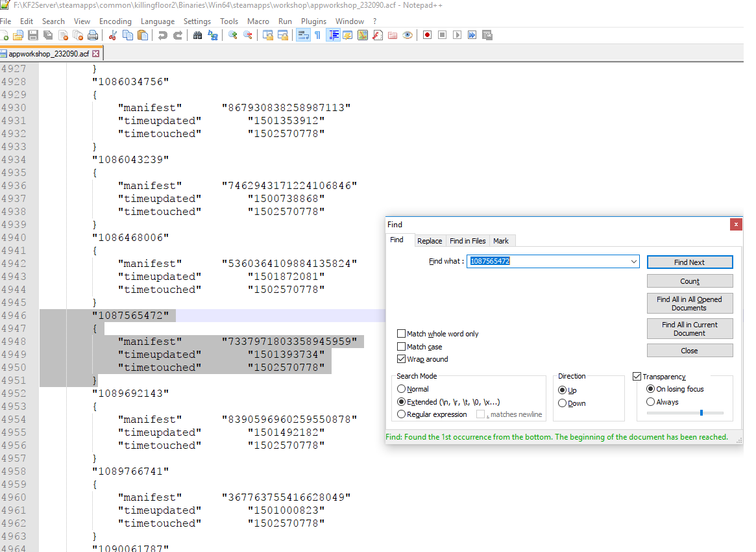Viewport: 756px width, 552px height.
Task: Toggle Show All Characters pilcrow icon
Action: click(318, 35)
